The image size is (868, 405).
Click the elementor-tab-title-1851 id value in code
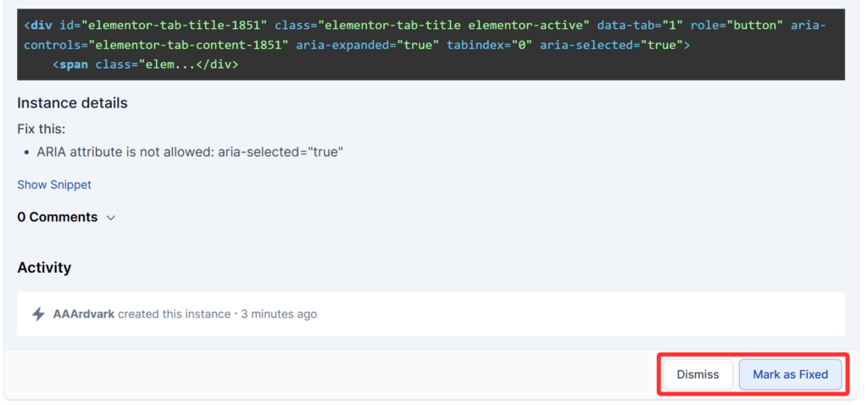pos(175,25)
